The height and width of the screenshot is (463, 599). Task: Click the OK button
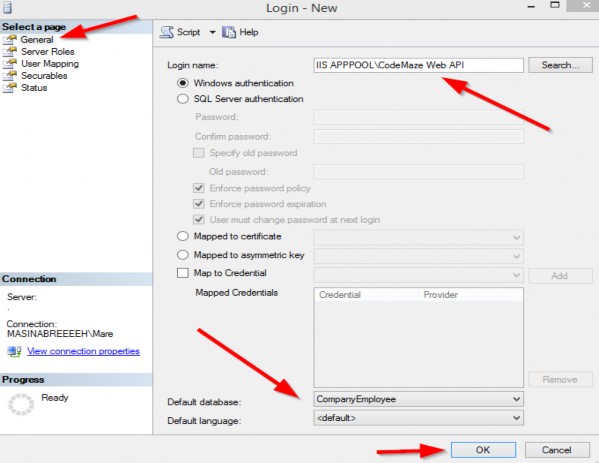point(483,450)
